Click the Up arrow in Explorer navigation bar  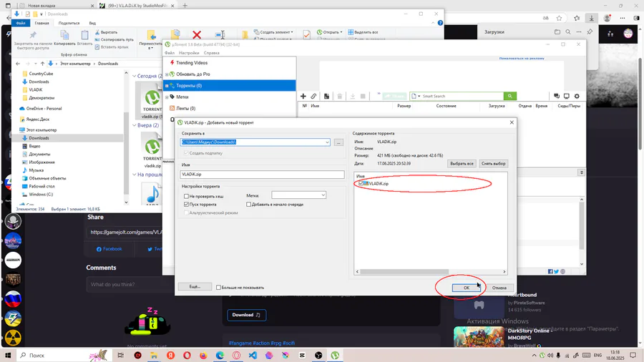pos(42,64)
